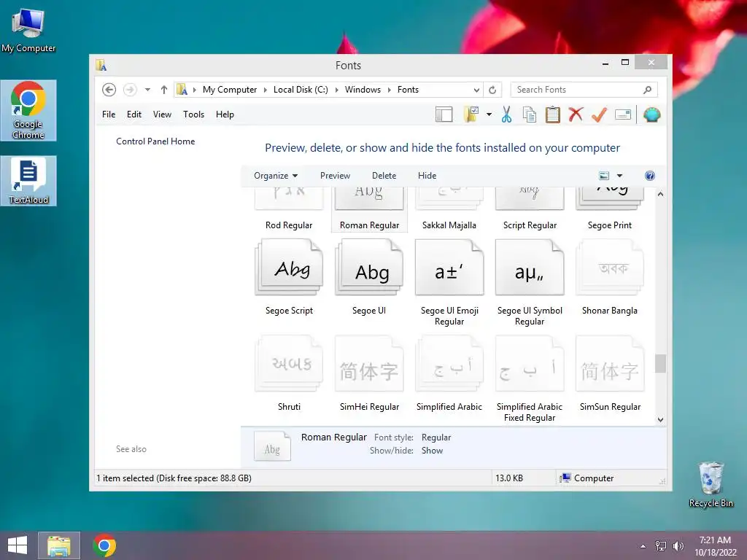Select the Script Regular font
The height and width of the screenshot is (560, 747).
pyautogui.click(x=530, y=209)
